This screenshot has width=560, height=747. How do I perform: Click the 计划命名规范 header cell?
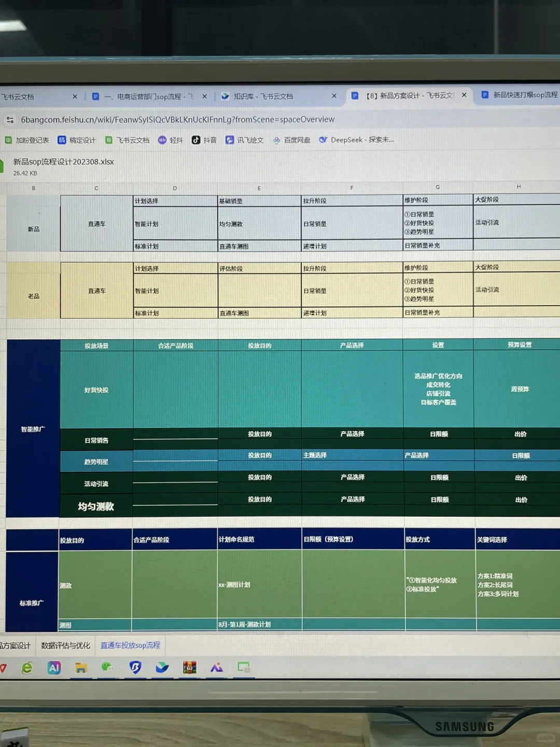point(259,539)
